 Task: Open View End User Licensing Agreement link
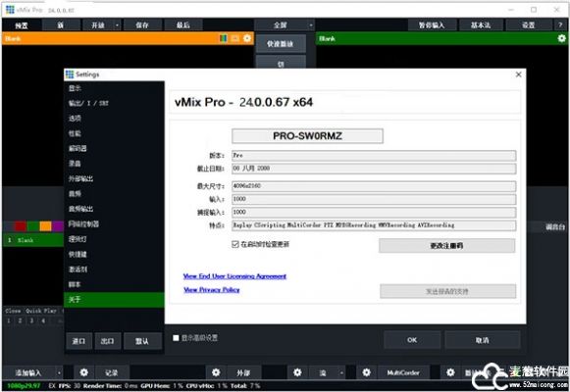234,276
